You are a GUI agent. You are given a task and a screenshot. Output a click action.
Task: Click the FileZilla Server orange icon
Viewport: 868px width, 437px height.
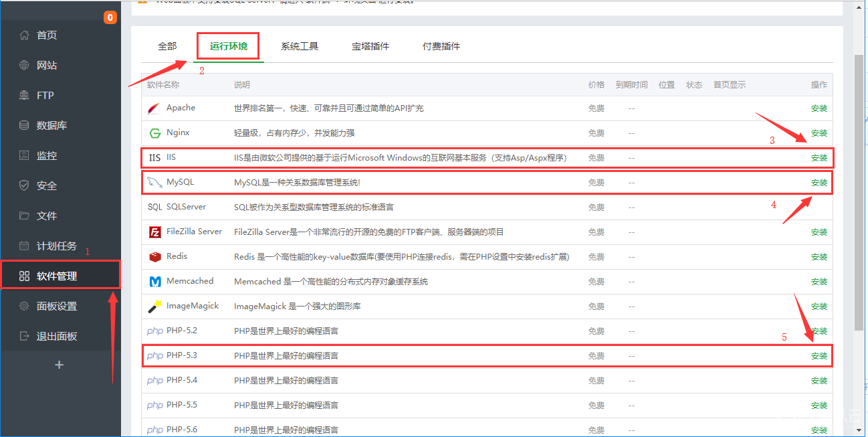click(154, 232)
